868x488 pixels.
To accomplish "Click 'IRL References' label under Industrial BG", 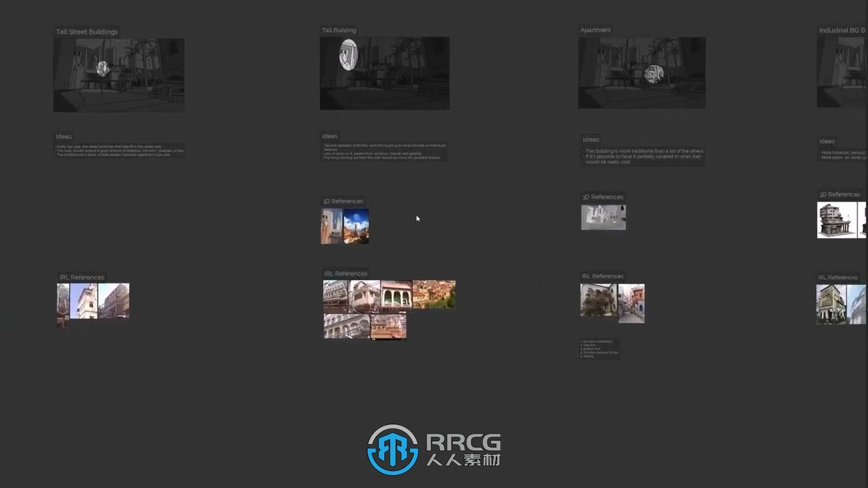I will 838,277.
